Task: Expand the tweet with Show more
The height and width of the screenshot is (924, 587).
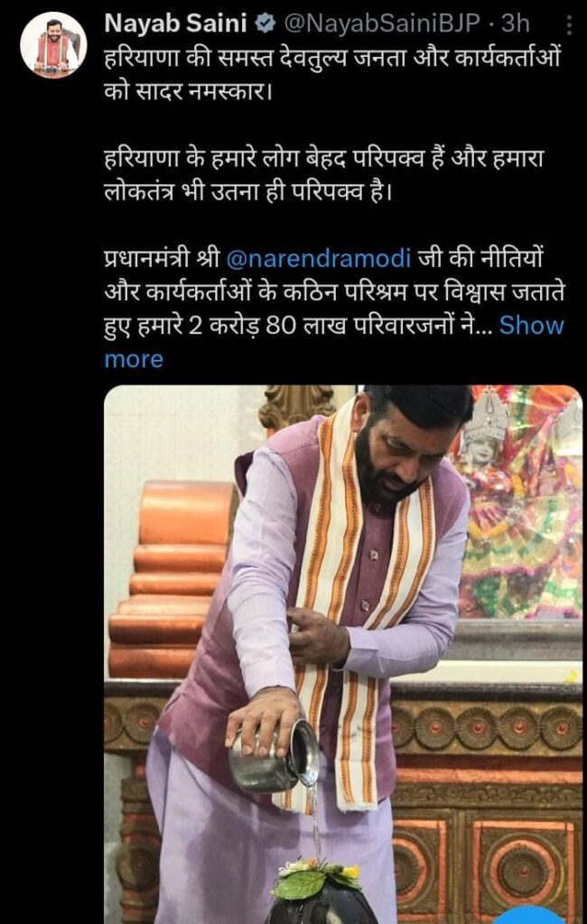Action: click(531, 325)
